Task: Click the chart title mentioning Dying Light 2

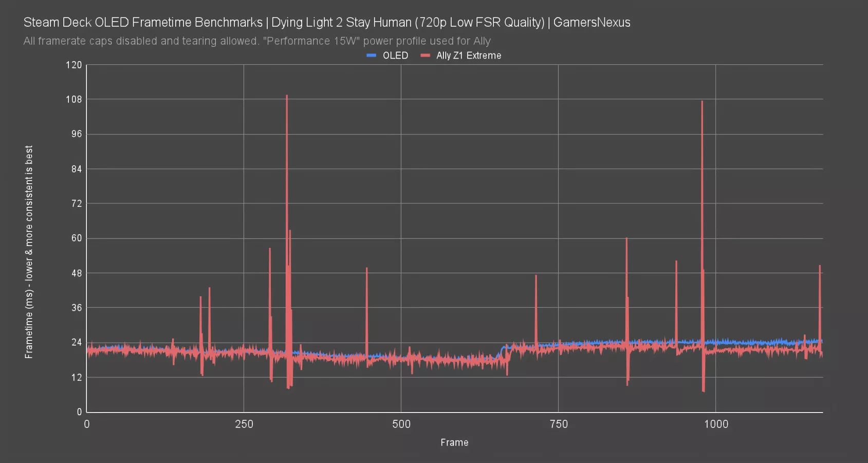Action: tap(327, 22)
